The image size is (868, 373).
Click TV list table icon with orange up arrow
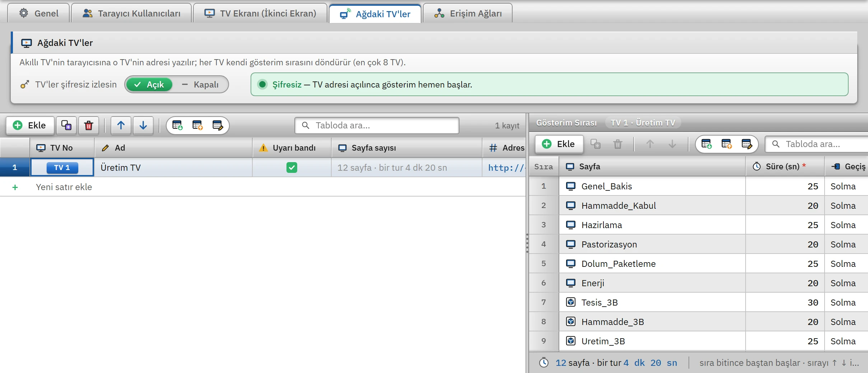(x=198, y=125)
